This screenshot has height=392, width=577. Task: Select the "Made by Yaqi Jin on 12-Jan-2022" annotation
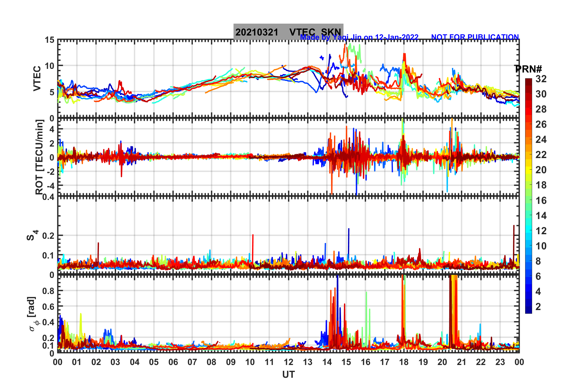[359, 37]
